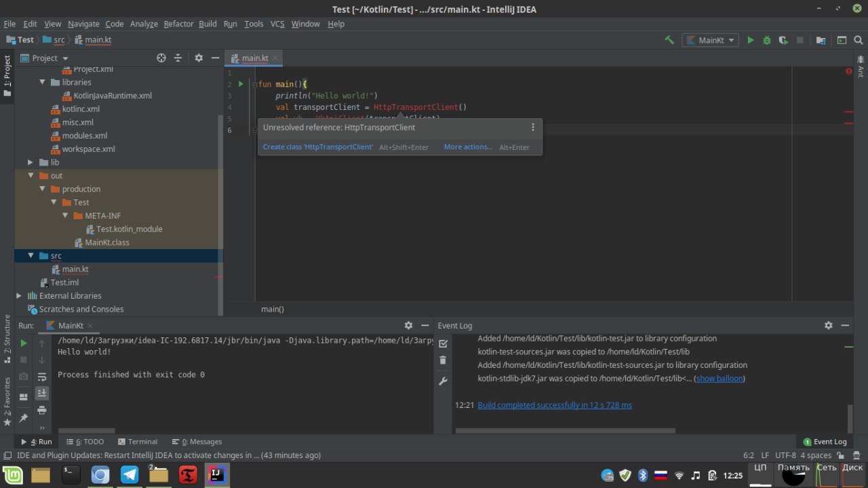Click show balloon link in Event Log
The height and width of the screenshot is (488, 868).
tap(719, 379)
